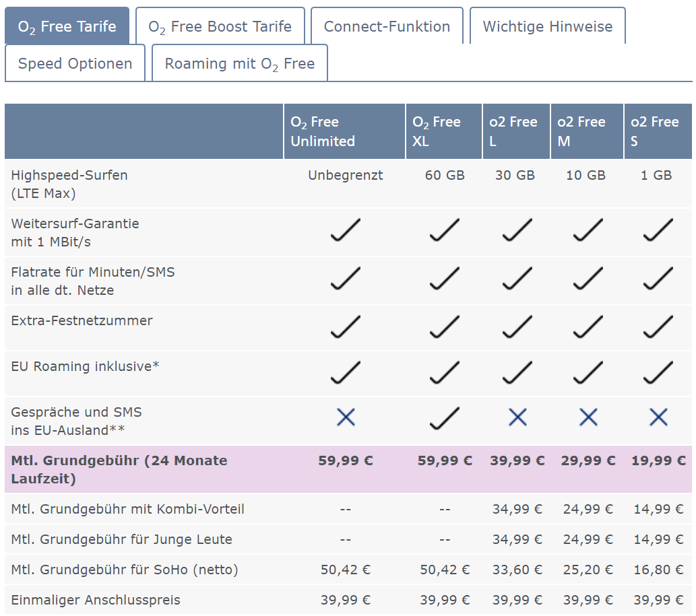Go to the Roaming mit O2 Free tab

coord(240,63)
